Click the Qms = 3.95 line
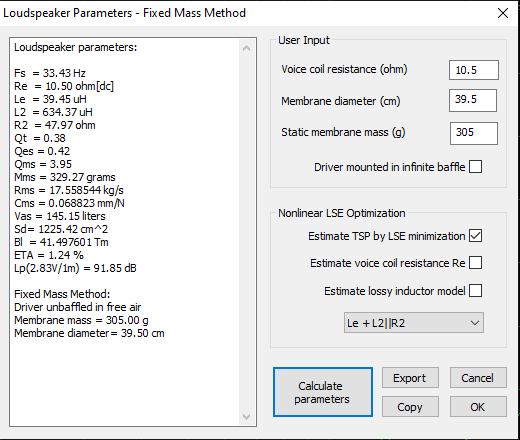 [43, 164]
